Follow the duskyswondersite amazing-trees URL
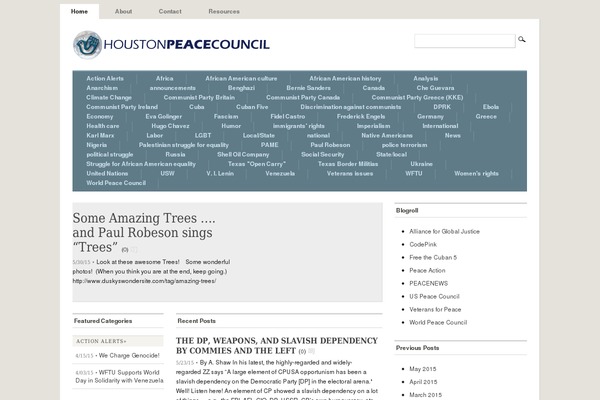 [x=144, y=281]
